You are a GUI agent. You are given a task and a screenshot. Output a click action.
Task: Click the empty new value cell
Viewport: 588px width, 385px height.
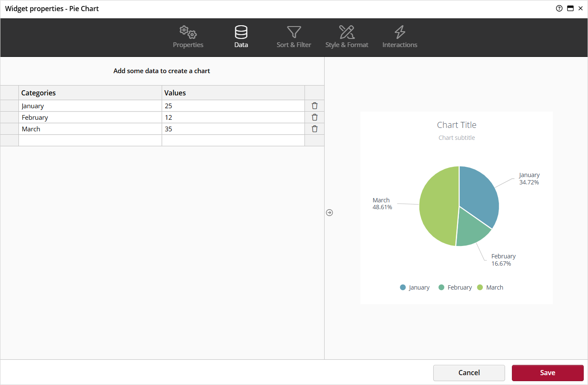click(233, 140)
